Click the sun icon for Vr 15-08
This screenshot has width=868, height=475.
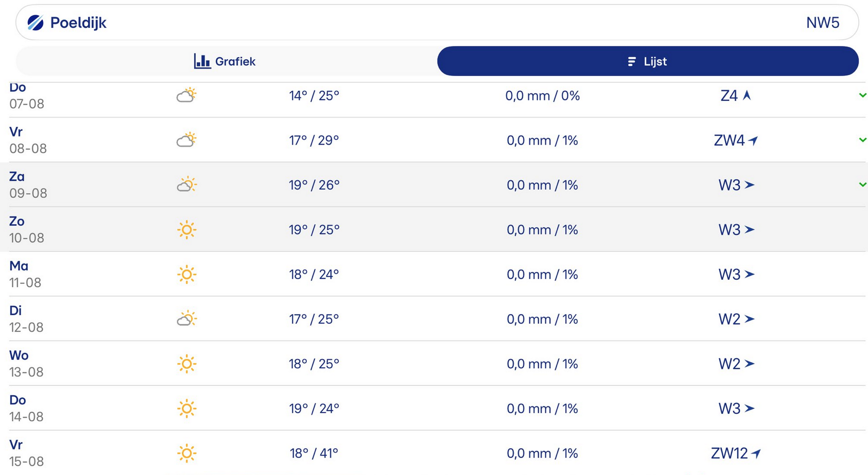click(186, 453)
